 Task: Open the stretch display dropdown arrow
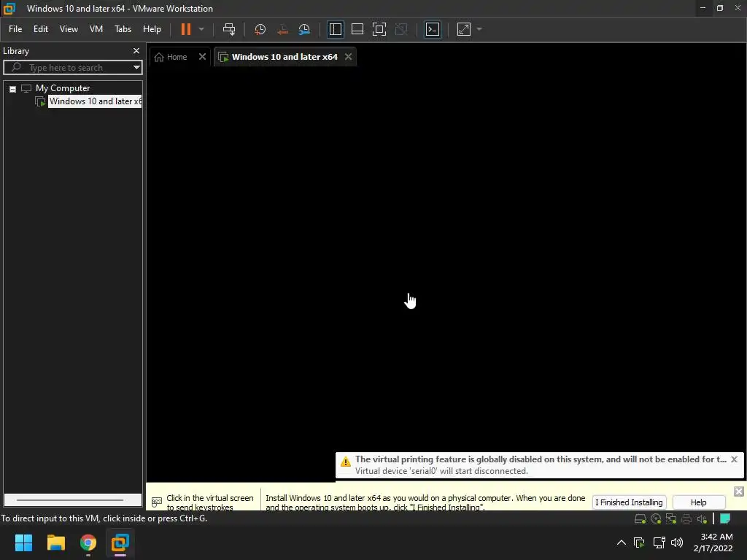click(x=479, y=29)
